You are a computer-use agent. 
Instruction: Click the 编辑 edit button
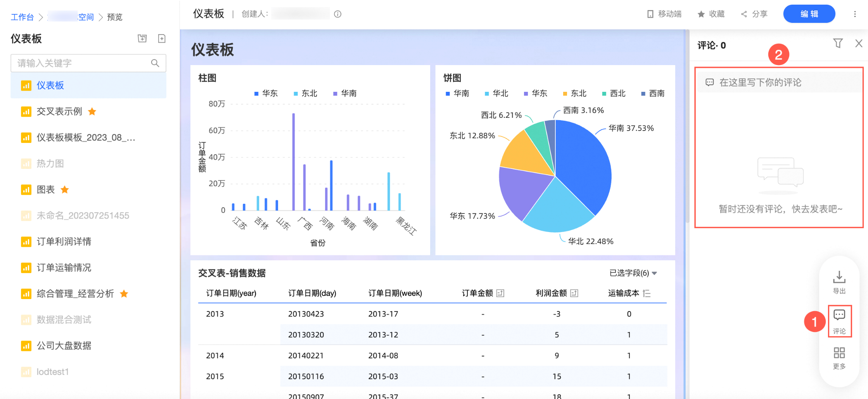(809, 14)
